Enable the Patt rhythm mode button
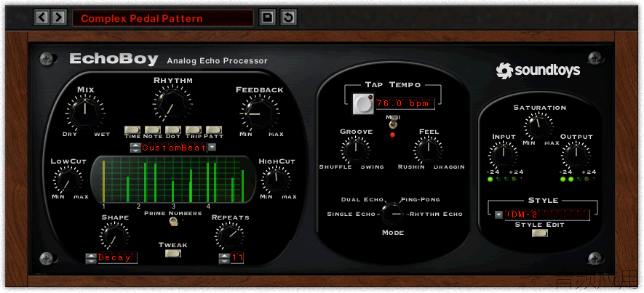 click(x=213, y=130)
